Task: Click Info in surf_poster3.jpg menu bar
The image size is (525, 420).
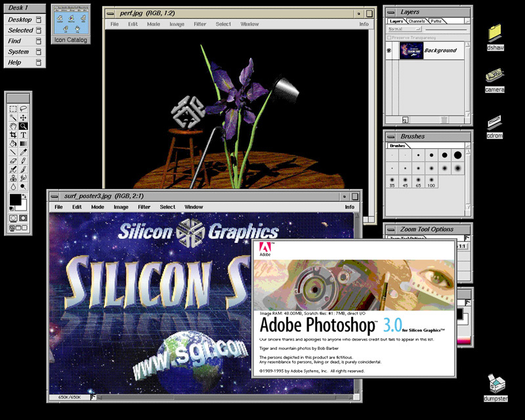Action: click(x=350, y=207)
